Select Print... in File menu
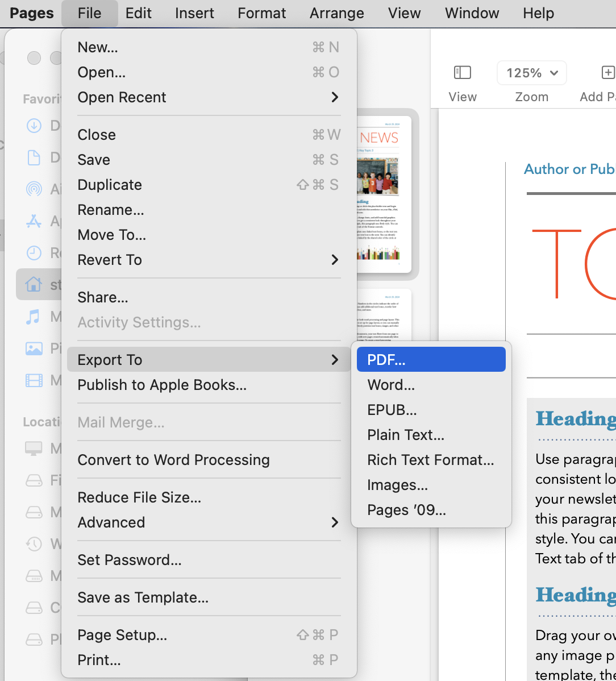616x681 pixels. click(209, 660)
